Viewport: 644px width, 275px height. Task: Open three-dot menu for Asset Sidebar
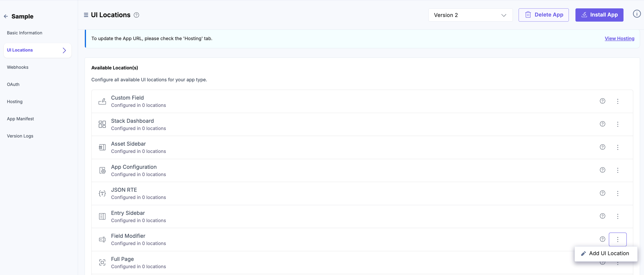click(x=618, y=147)
